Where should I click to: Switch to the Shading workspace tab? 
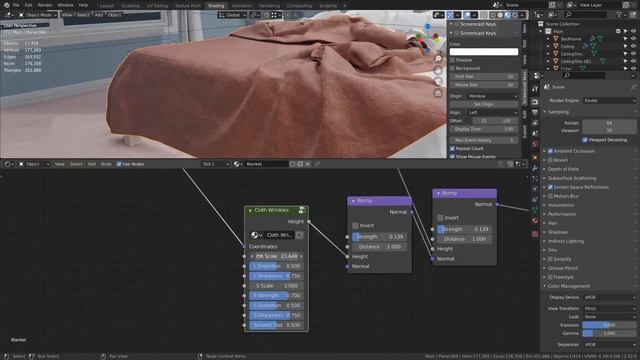tap(216, 6)
